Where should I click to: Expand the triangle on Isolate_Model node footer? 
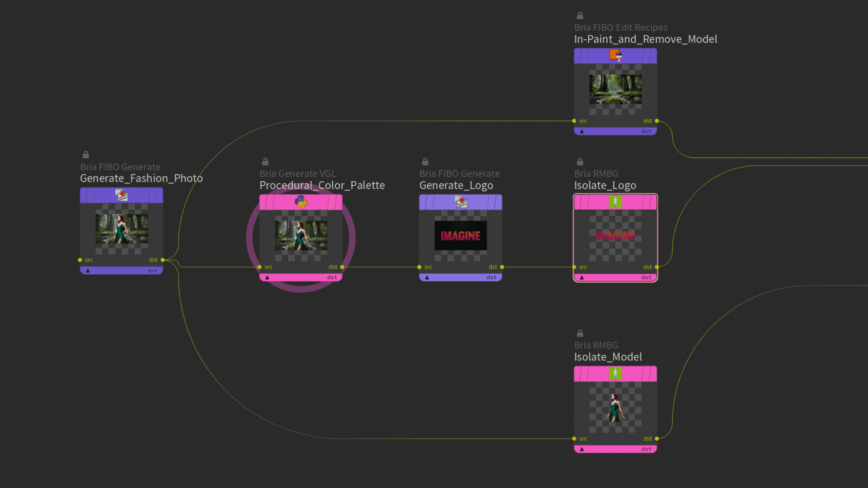(582, 449)
